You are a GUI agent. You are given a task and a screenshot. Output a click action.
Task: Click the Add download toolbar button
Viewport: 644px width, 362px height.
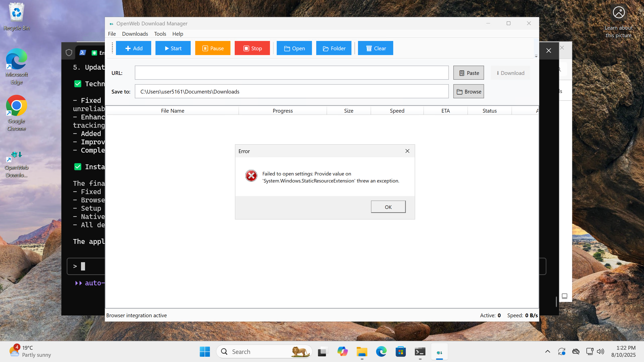(x=133, y=48)
